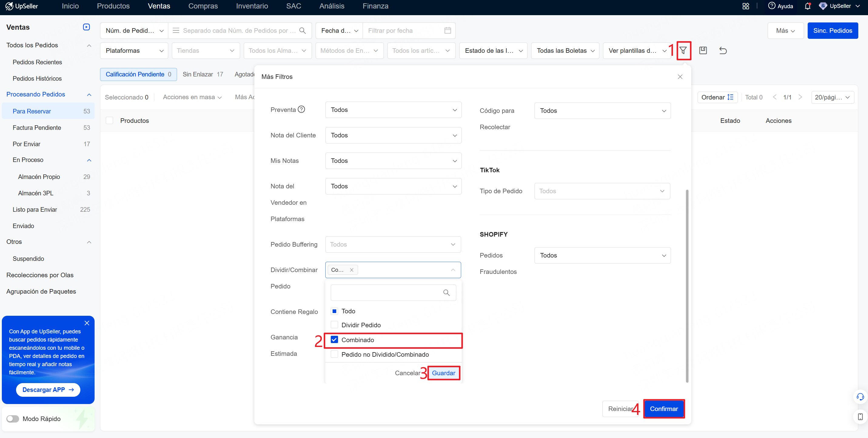Image resolution: width=868 pixels, height=438 pixels.
Task: Check the Dividir Pedido option
Action: point(334,325)
